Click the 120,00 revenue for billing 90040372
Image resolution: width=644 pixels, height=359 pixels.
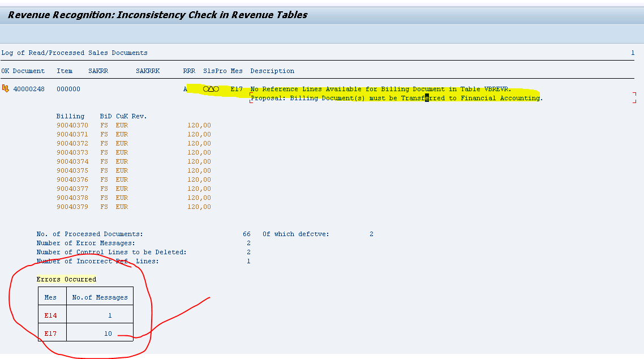199,143
